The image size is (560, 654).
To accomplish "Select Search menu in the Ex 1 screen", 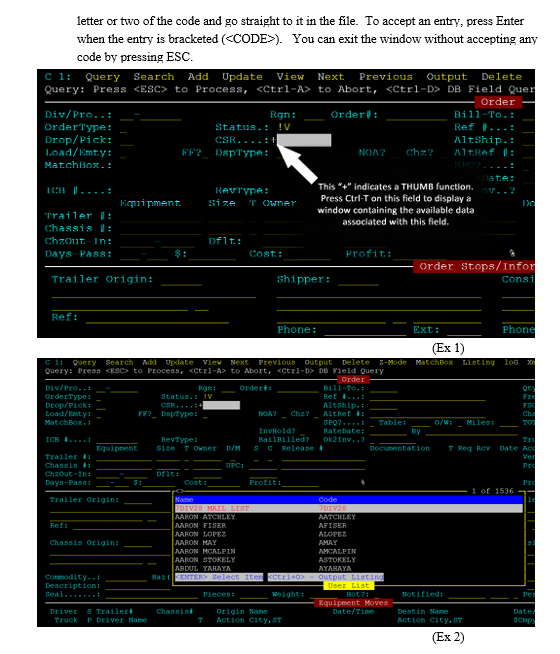I will [154, 77].
